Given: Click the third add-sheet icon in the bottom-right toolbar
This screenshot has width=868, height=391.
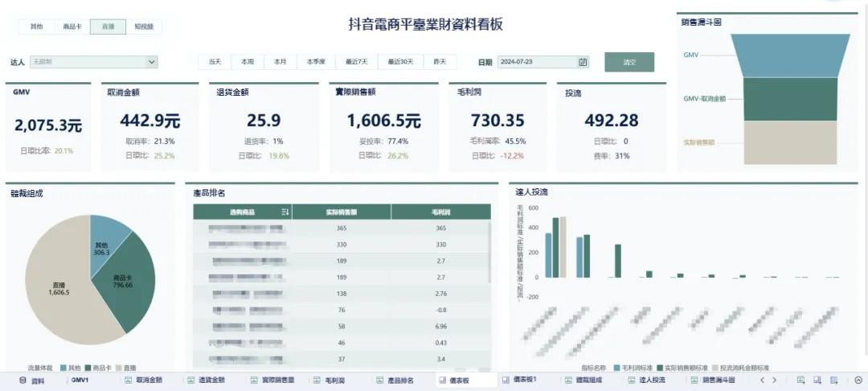Looking at the screenshot, I should (x=834, y=381).
